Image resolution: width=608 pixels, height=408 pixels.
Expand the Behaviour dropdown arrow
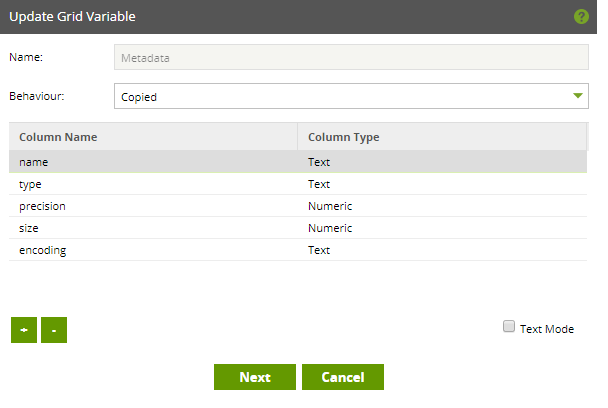coord(578,96)
